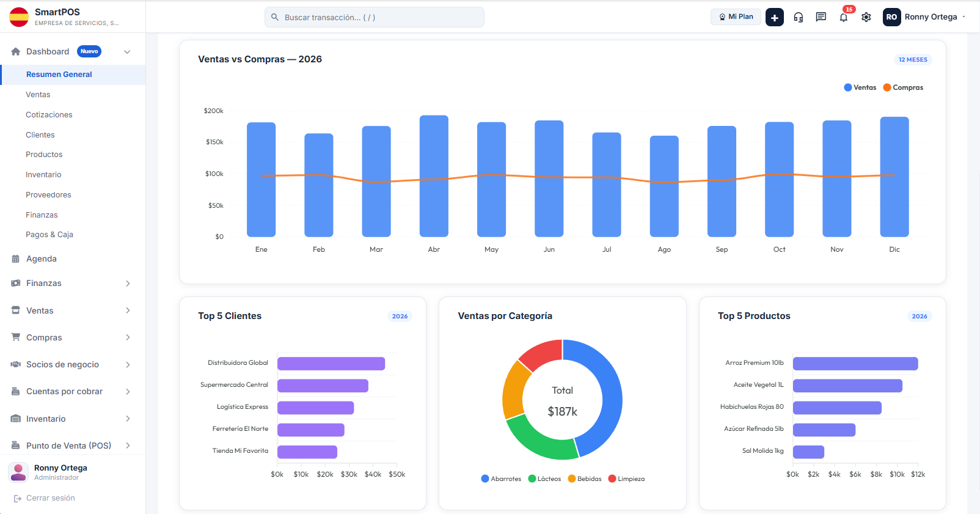Toggle Compras series in chart legend
This screenshot has height=514, width=980.
click(903, 87)
